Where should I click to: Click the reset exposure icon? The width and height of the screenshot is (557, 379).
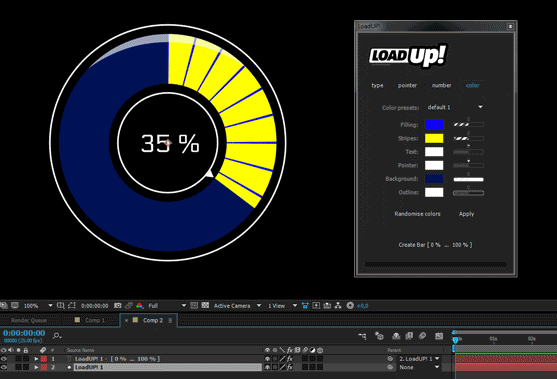pyautogui.click(x=350, y=305)
